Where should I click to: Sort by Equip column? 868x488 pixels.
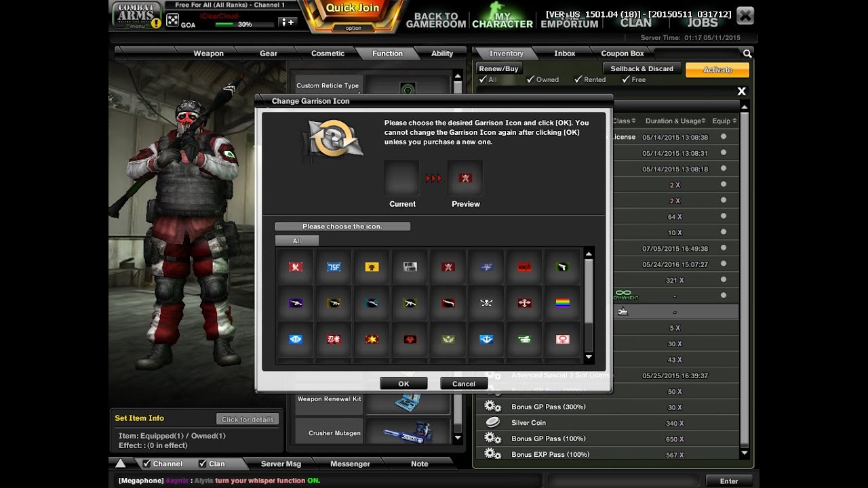[723, 121]
